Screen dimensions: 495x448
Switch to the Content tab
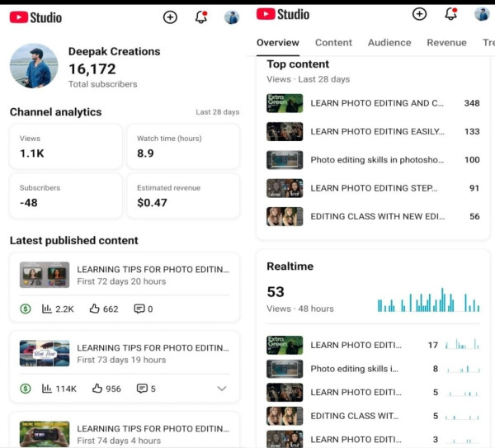click(333, 42)
